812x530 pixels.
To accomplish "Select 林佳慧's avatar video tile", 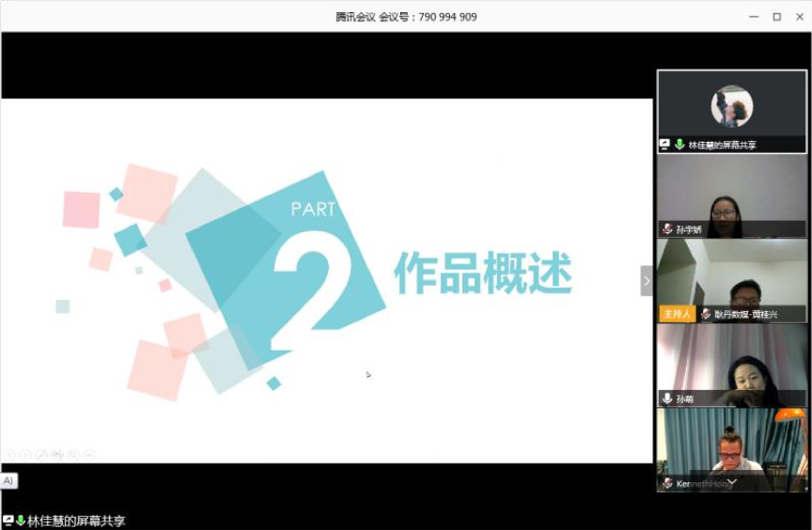I will pyautogui.click(x=731, y=106).
